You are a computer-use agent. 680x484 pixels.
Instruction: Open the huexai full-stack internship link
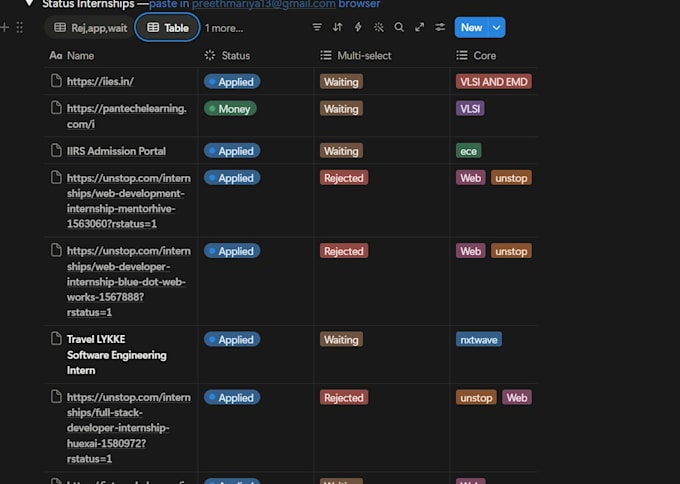coord(128,428)
